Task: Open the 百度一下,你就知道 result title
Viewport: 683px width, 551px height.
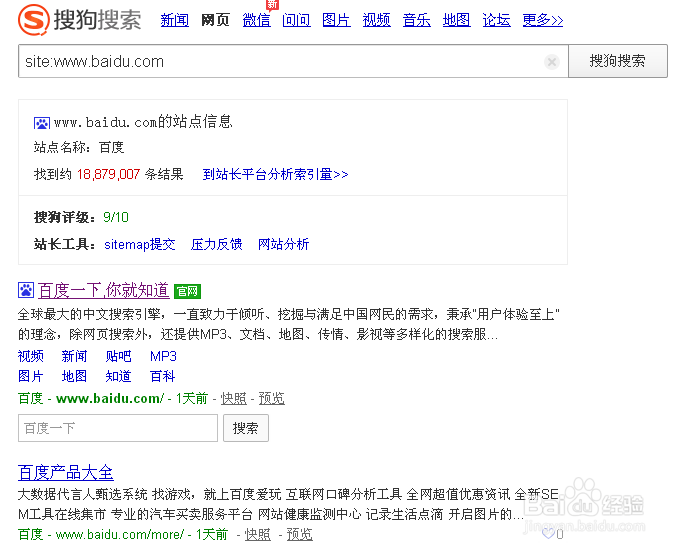Action: point(104,290)
